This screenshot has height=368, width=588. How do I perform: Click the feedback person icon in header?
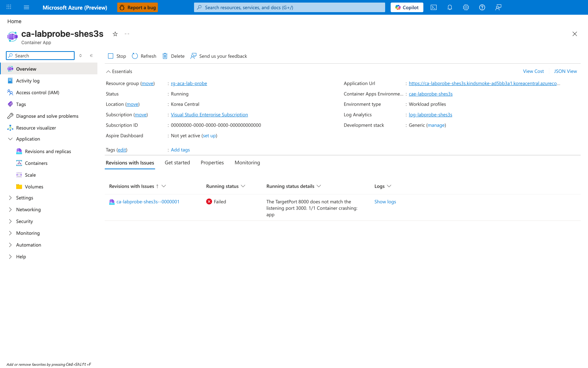(x=498, y=7)
